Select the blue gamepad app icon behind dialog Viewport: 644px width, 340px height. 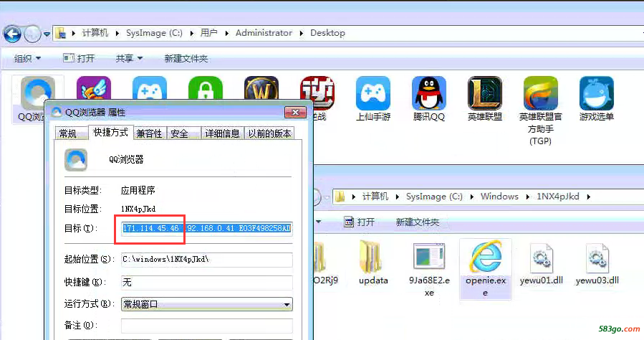point(150,88)
